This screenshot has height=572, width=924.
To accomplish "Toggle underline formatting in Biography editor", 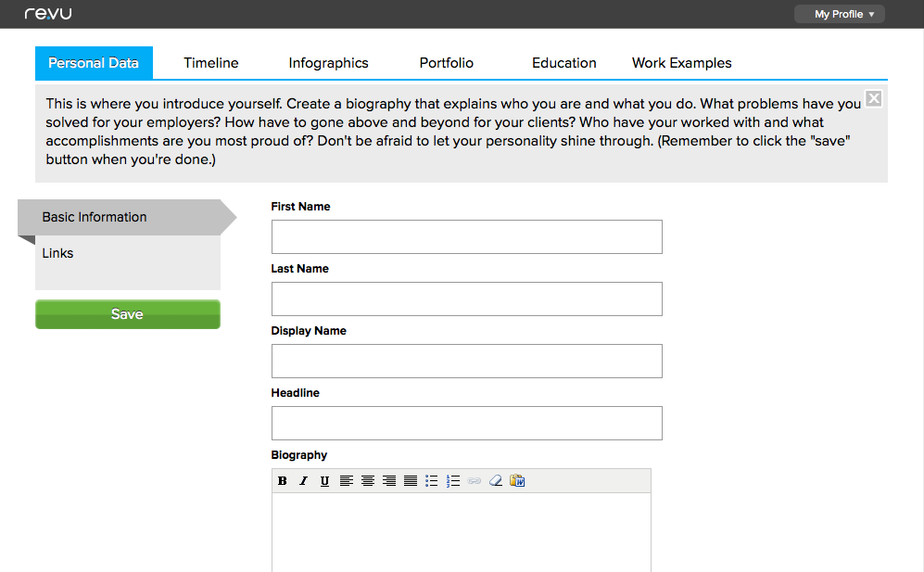I will [x=324, y=481].
